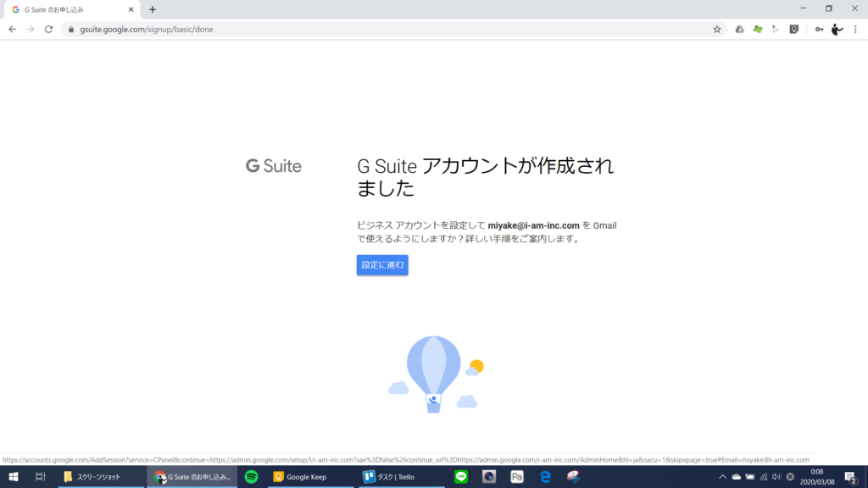Reload the current page

48,30
